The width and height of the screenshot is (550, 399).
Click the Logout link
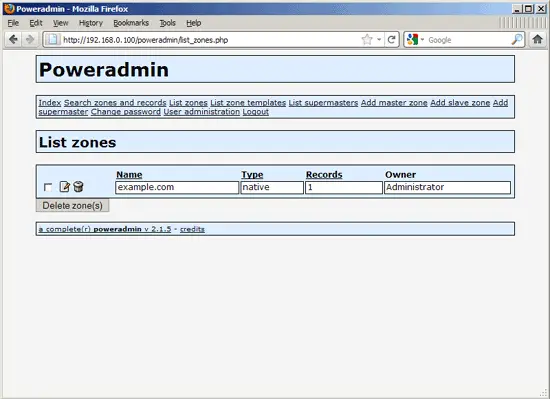pyautogui.click(x=256, y=112)
